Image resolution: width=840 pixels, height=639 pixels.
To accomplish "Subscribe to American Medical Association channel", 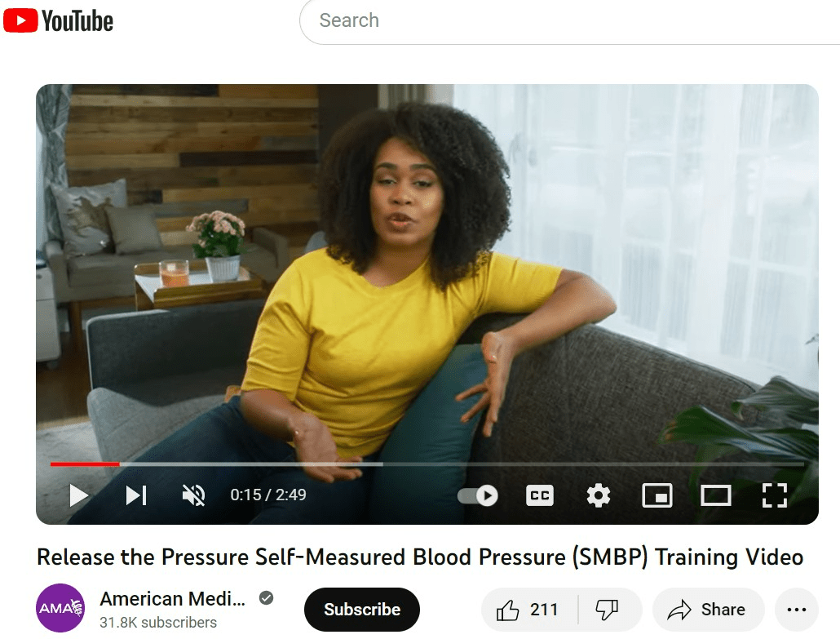I will 362,610.
